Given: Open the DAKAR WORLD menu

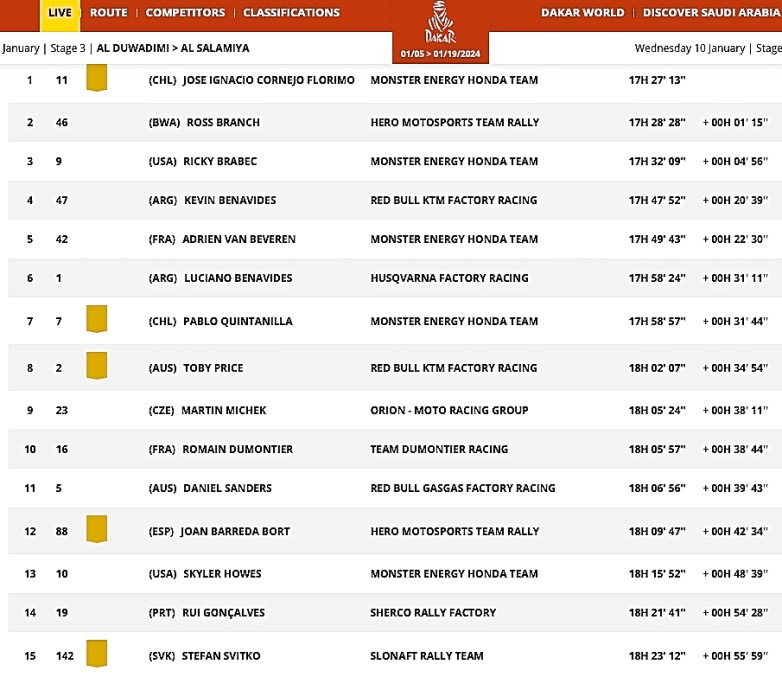Looking at the screenshot, I should [x=582, y=13].
